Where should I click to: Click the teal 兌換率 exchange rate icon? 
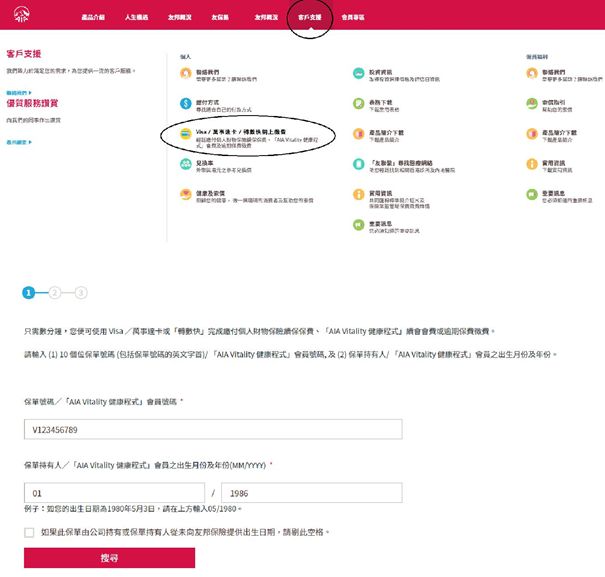pos(186,164)
